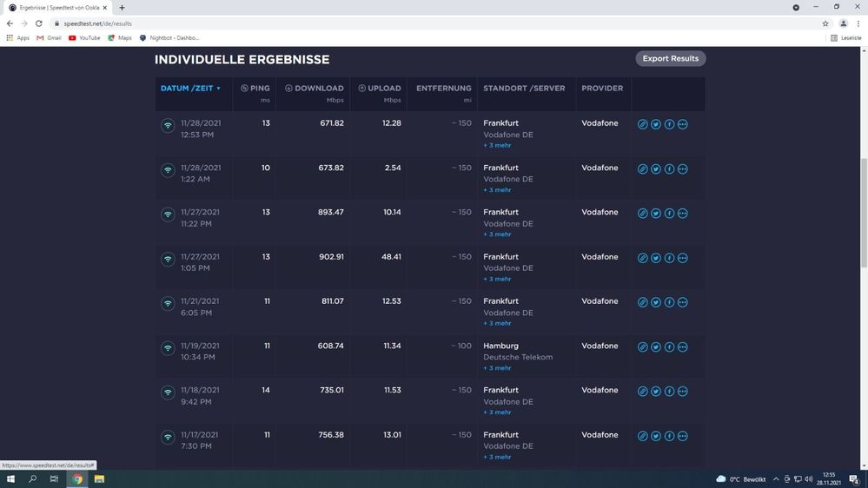Share 11/28/2021 12:53 PM result on Facebook

click(x=669, y=124)
